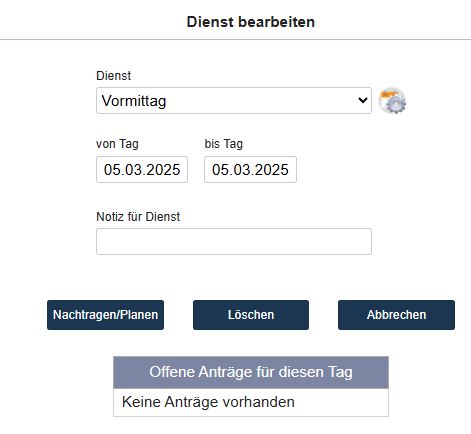Screen dimensions: 471x434
Task: Set the end date showing 05.03.2025 under bis Tag
Action: pyautogui.click(x=250, y=169)
